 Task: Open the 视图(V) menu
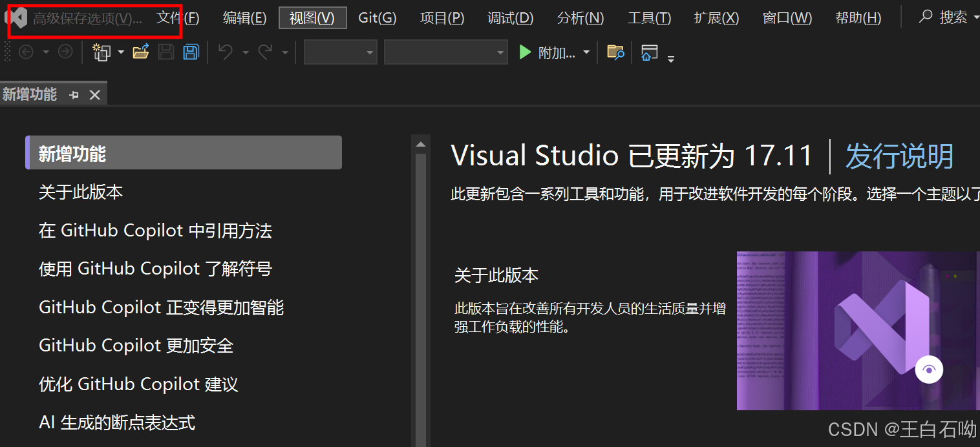click(312, 17)
